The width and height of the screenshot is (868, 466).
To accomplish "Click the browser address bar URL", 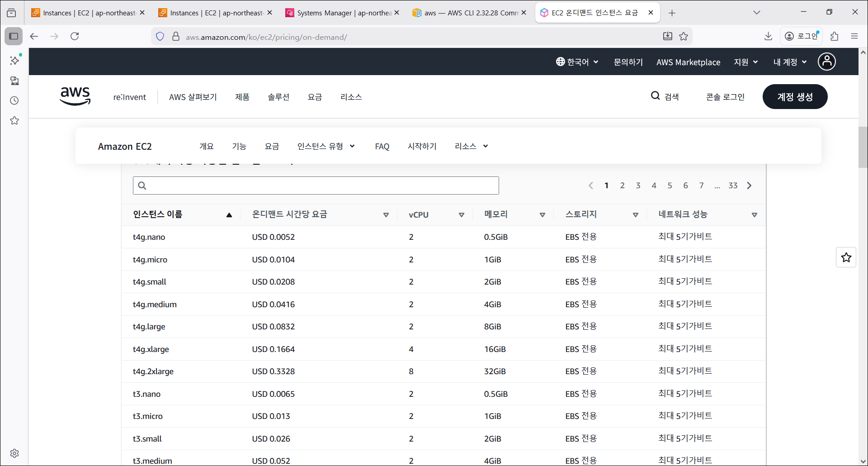I will click(x=266, y=37).
